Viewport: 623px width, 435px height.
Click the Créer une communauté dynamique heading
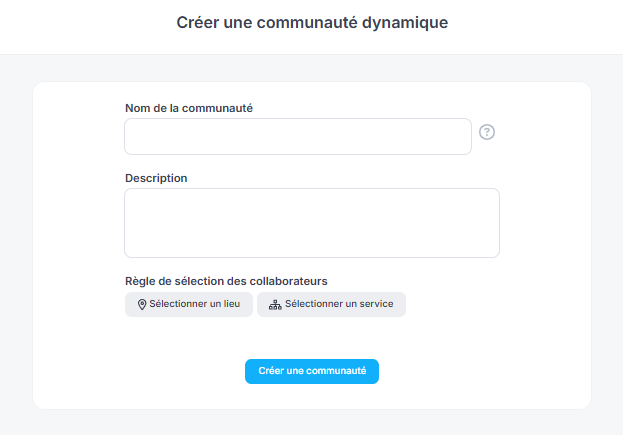[x=312, y=22]
